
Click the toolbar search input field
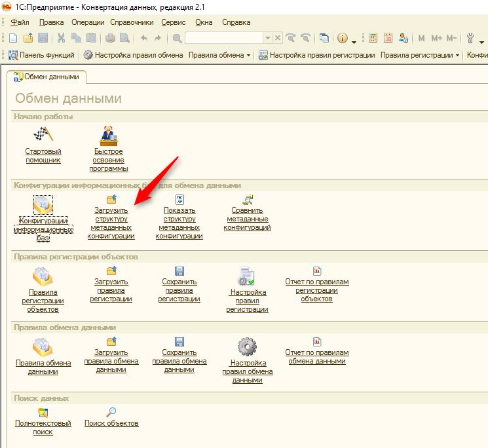224,38
